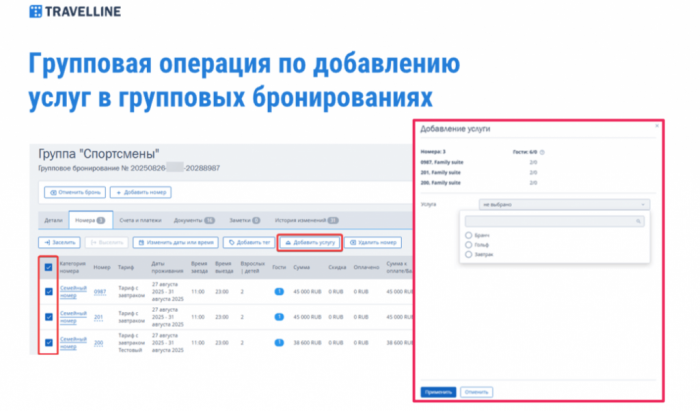Click the Время заезда column header
700x411 pixels.
pyautogui.click(x=199, y=267)
